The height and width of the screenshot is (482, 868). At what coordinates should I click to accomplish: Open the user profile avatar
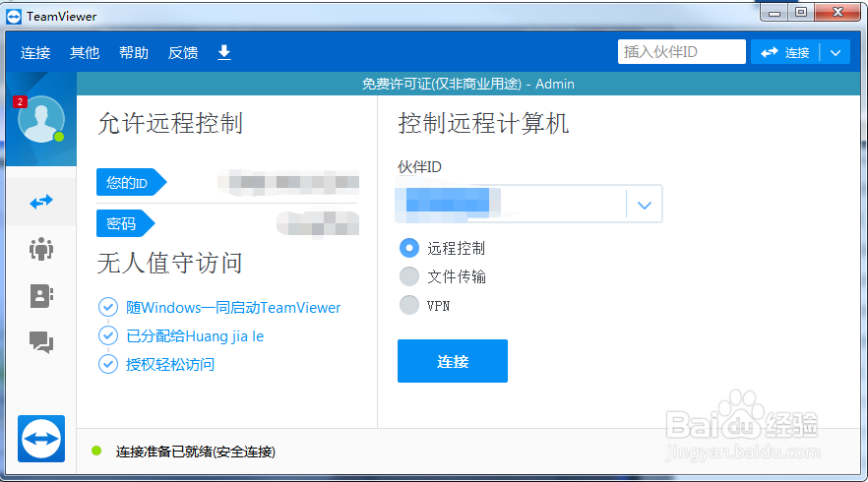[x=41, y=119]
